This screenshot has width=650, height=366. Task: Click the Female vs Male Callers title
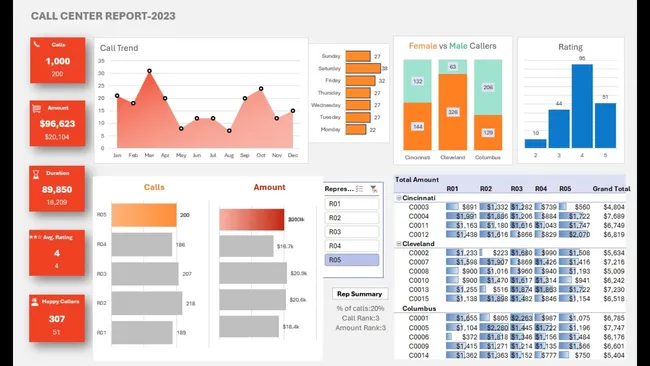[x=453, y=46]
